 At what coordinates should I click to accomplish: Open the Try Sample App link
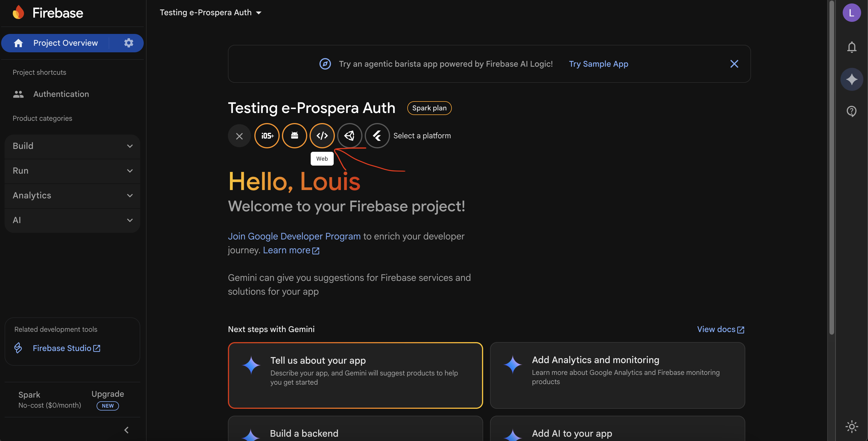(x=598, y=64)
